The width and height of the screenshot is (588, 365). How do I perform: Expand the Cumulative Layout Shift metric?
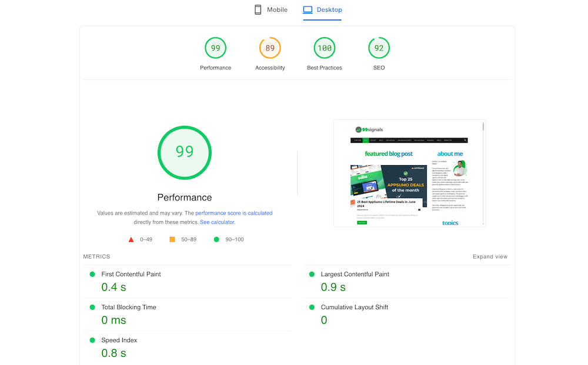tap(354, 307)
